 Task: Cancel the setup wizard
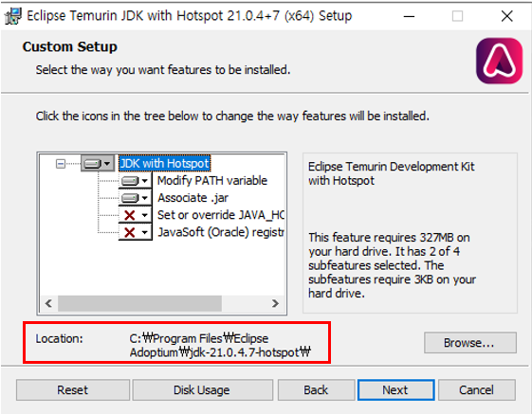477,390
